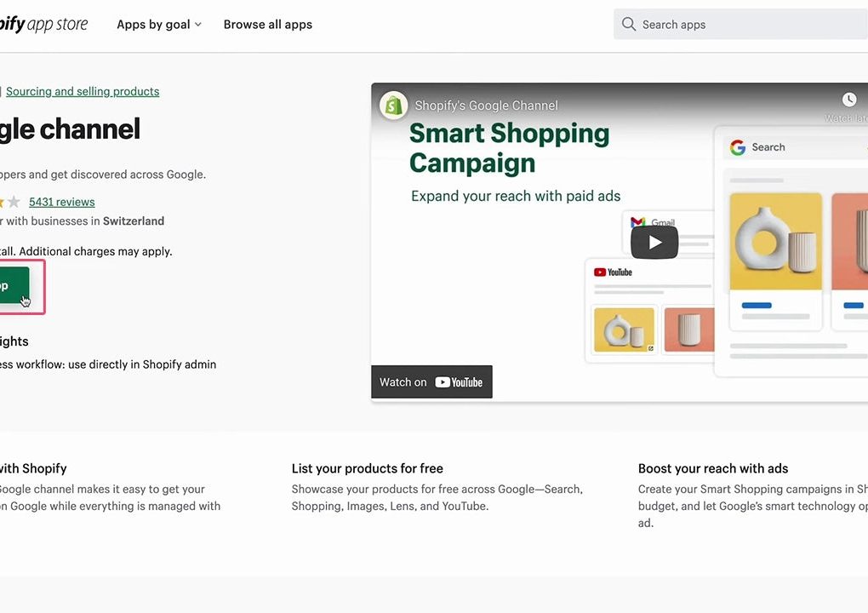This screenshot has width=868, height=613.
Task: Click the Google G logo in video
Action: [737, 147]
